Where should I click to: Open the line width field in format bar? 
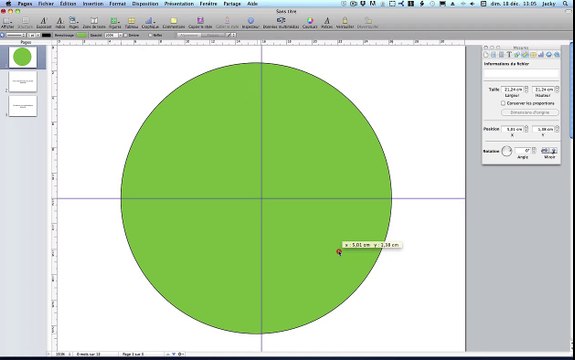[33, 35]
